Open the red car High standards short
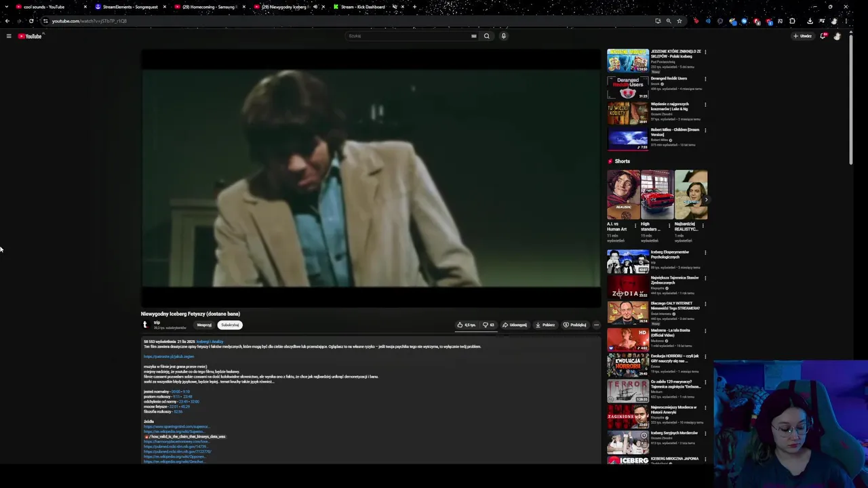The width and height of the screenshot is (868, 488). click(x=657, y=195)
